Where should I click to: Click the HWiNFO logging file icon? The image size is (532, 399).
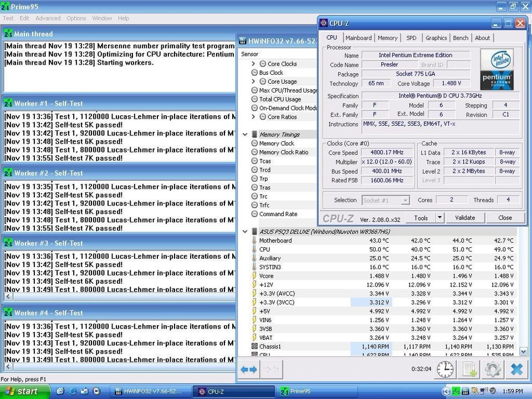[x=469, y=369]
